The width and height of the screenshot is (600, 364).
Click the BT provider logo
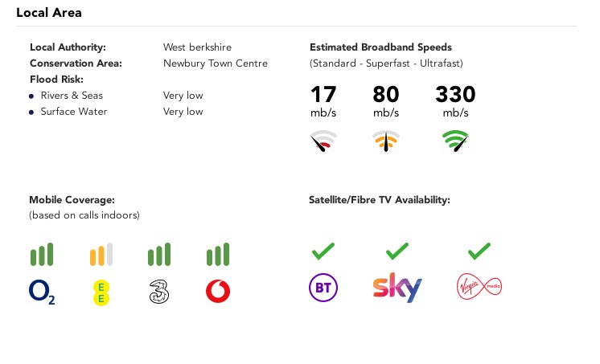click(323, 288)
